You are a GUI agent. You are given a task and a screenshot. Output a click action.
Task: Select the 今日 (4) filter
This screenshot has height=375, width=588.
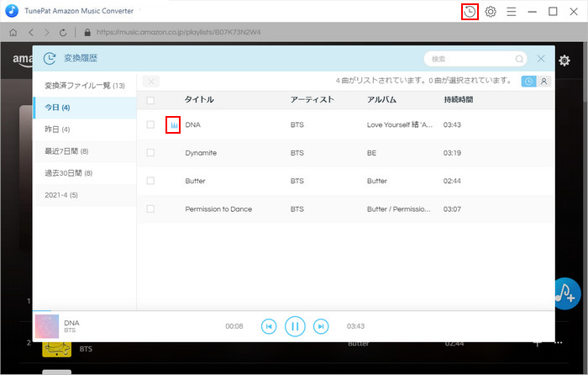(85, 108)
